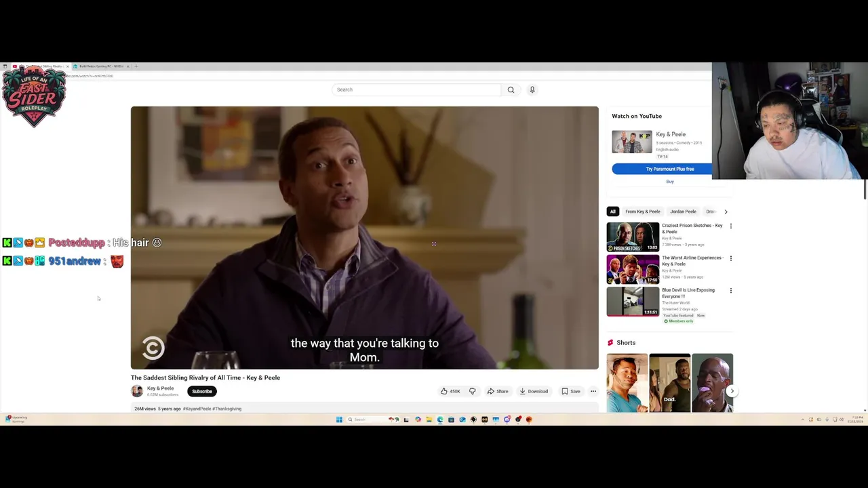Click the video title text below player
The image size is (868, 488).
(x=205, y=378)
